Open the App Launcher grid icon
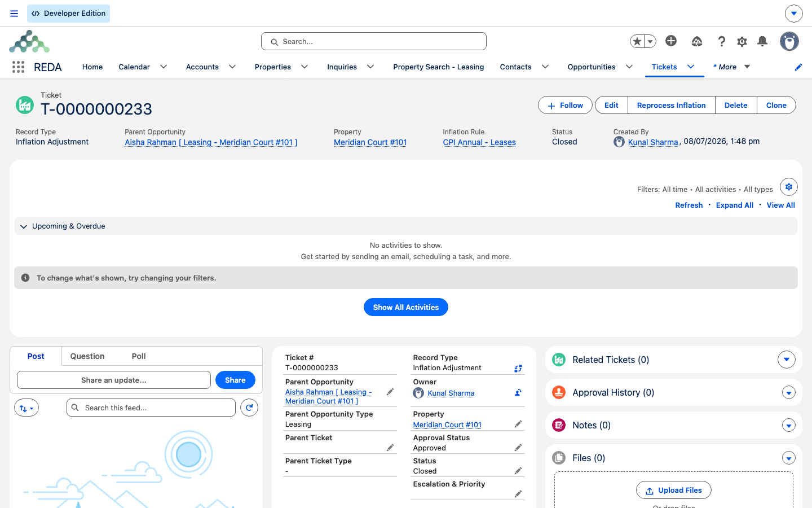812x508 pixels. 18,67
